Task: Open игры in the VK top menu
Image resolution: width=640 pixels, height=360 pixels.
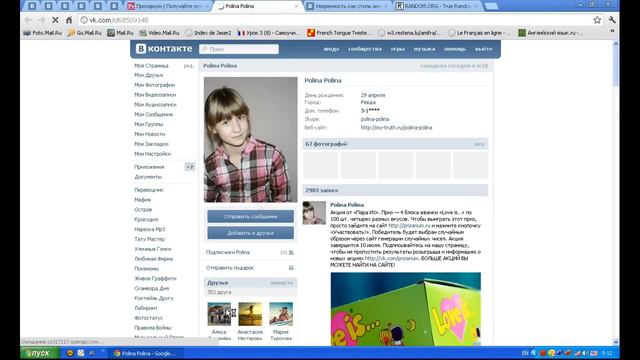Action: point(398,49)
